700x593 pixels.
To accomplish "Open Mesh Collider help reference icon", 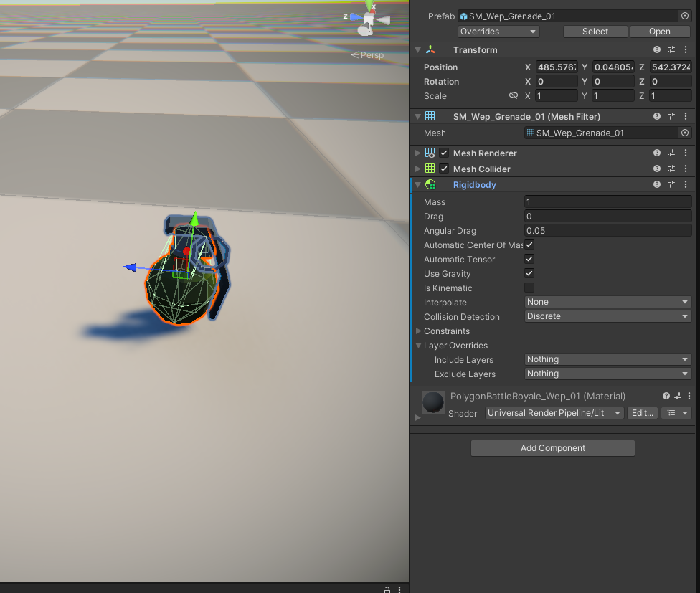I will pos(657,169).
